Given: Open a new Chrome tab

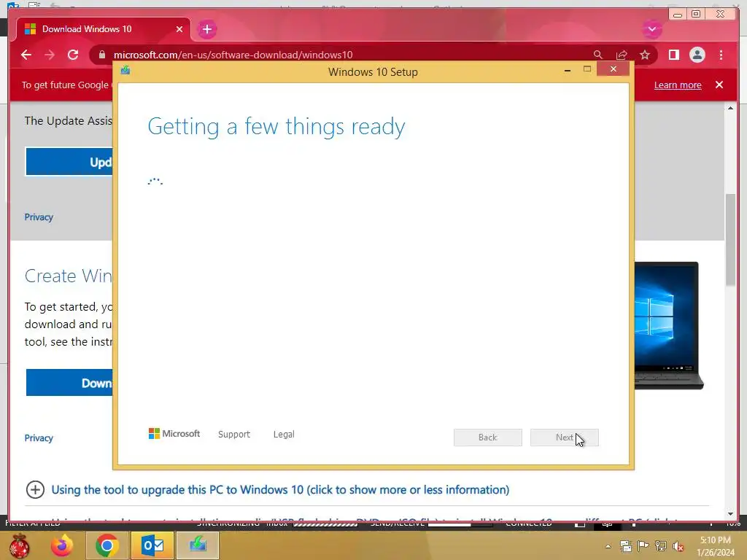Looking at the screenshot, I should pyautogui.click(x=206, y=29).
